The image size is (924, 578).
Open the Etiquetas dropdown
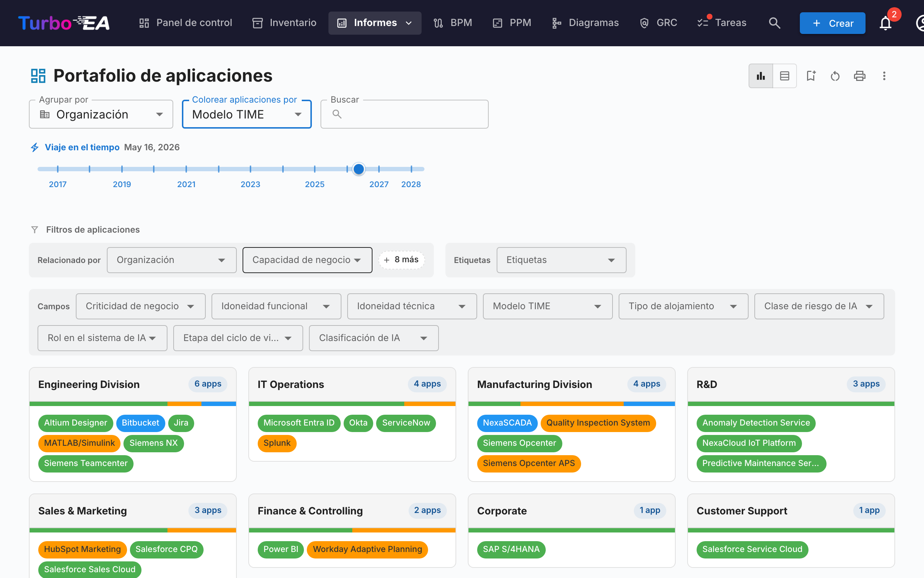pyautogui.click(x=561, y=260)
